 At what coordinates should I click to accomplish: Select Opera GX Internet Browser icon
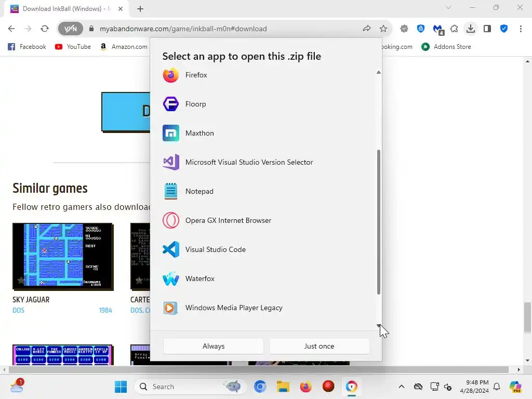click(170, 220)
